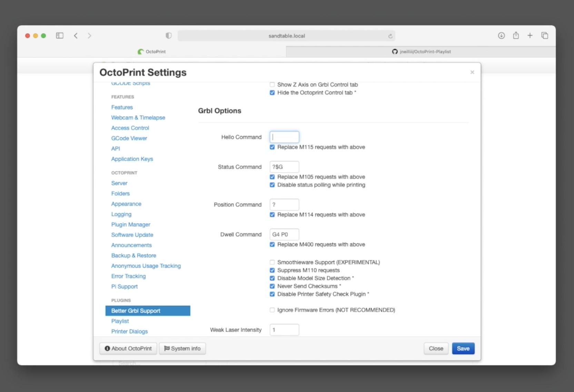Open Anonymous Usage Tracking settings
The width and height of the screenshot is (574, 392).
(x=146, y=266)
